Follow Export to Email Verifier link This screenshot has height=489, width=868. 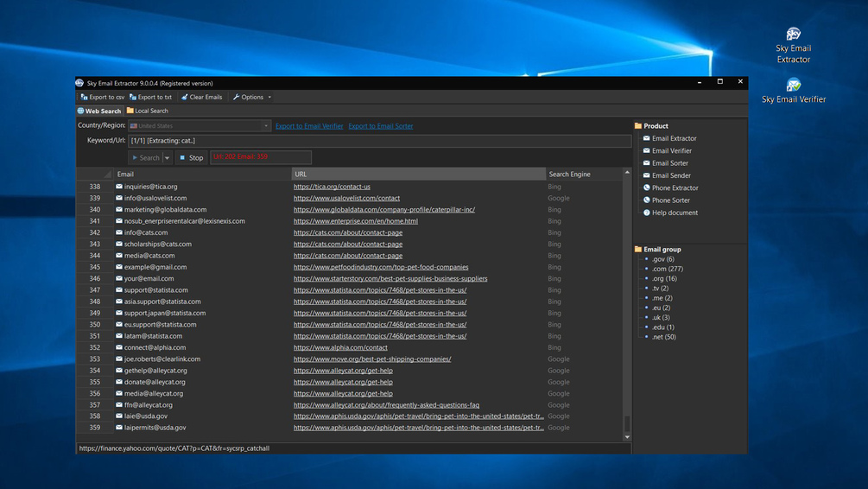point(309,126)
